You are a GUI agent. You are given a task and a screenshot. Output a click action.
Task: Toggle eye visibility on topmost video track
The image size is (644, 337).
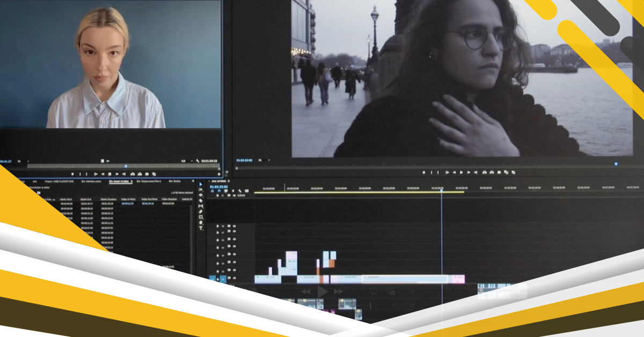pyautogui.click(x=235, y=226)
